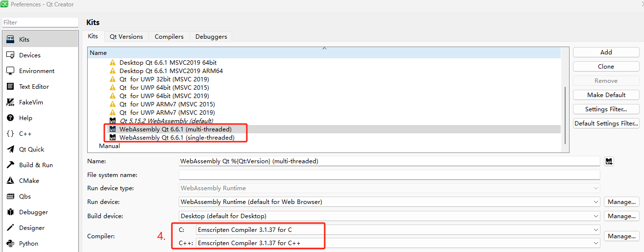
Task: Open the Build device dropdown
Action: tap(390, 216)
